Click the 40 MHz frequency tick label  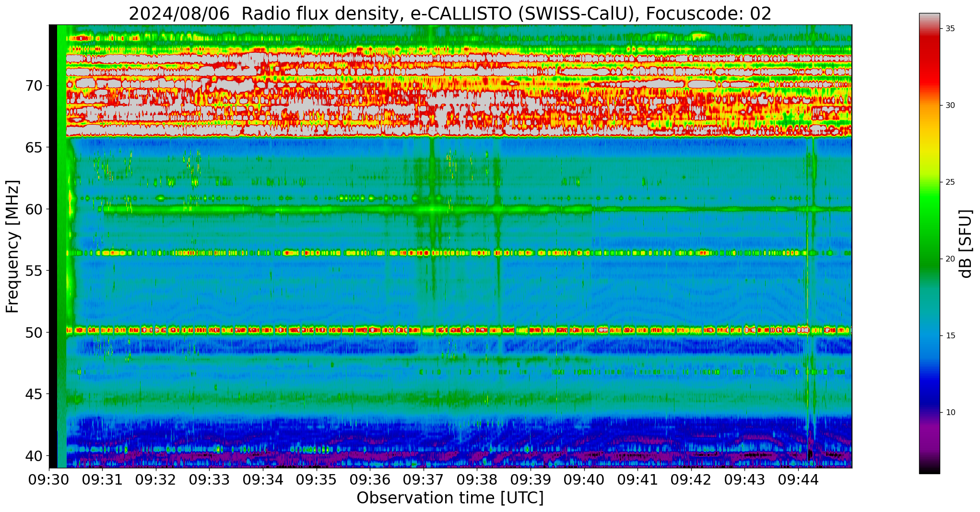34,455
